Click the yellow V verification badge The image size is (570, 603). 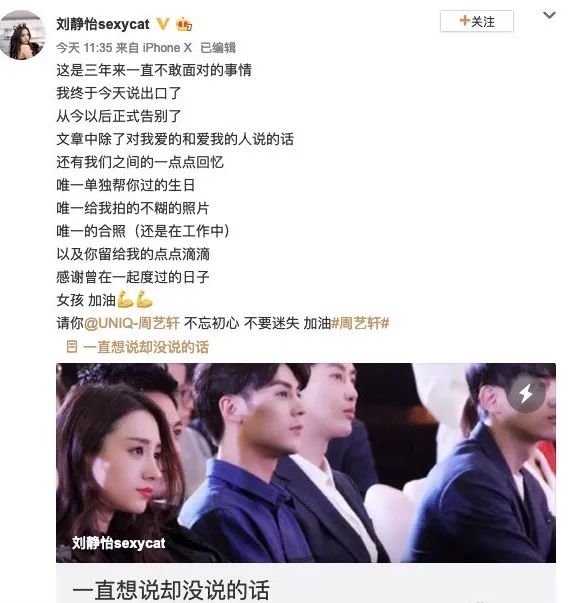163,24
